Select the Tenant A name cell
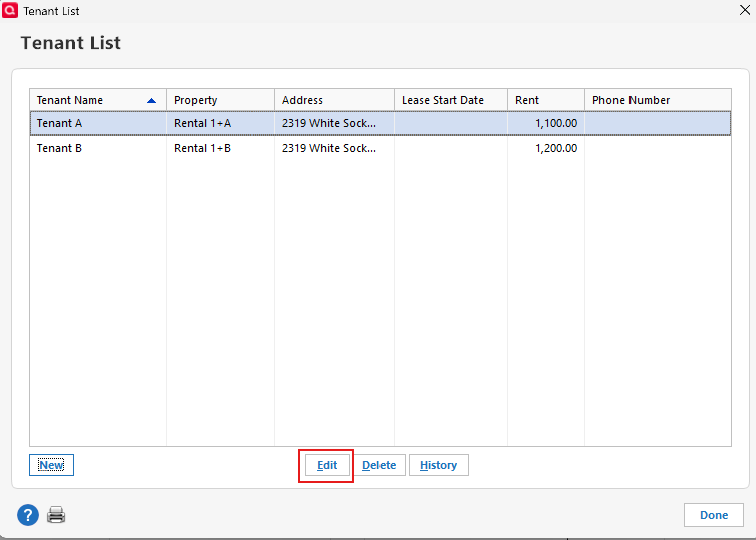 pyautogui.click(x=98, y=123)
